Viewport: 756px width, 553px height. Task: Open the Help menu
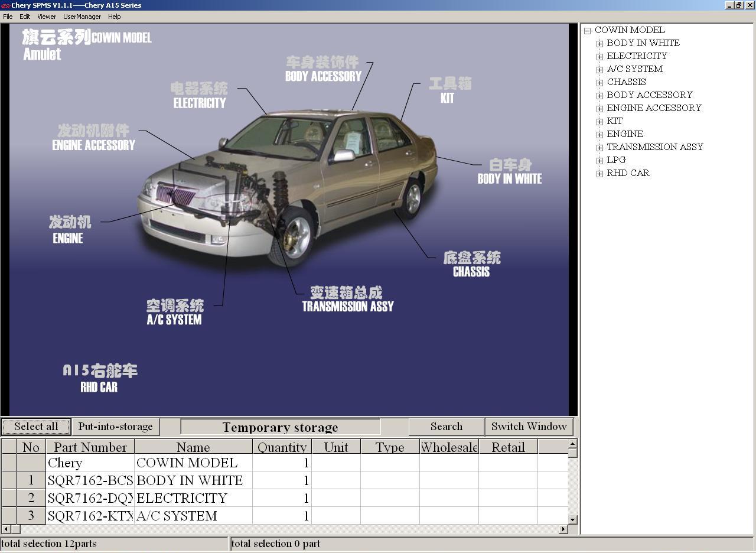tap(114, 17)
